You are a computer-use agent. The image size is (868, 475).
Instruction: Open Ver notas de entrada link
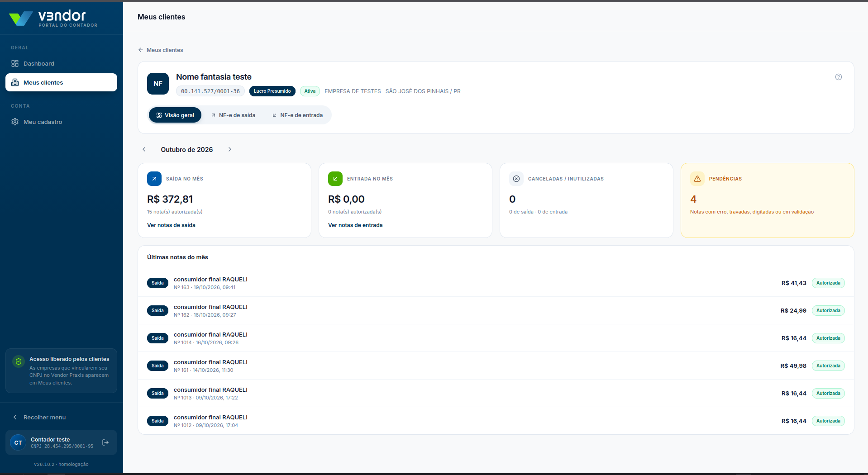coord(355,225)
